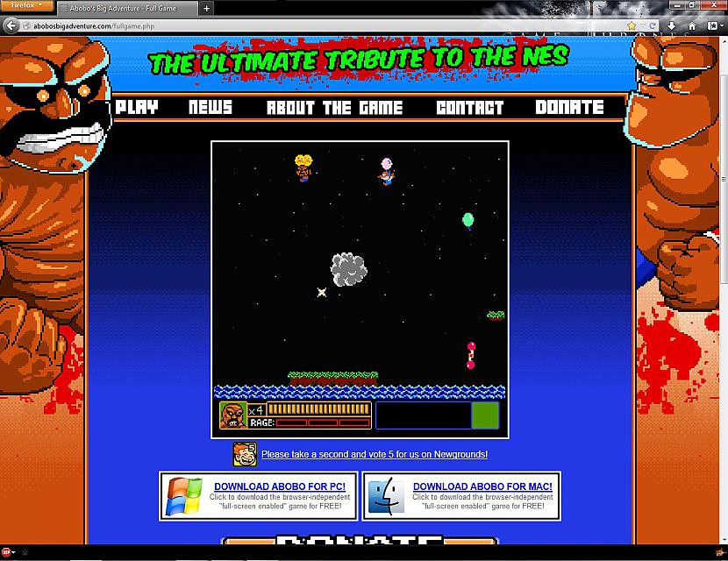Click the green balloon in the game
The image size is (728, 561).
[x=468, y=220]
